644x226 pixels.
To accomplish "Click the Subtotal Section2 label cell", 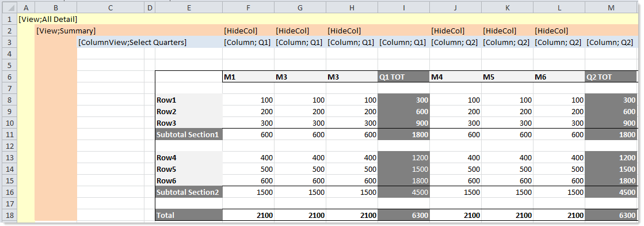I will [189, 192].
